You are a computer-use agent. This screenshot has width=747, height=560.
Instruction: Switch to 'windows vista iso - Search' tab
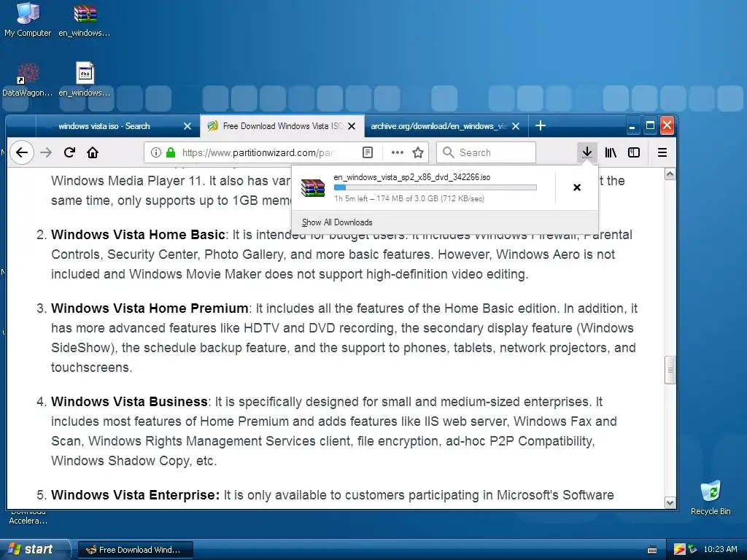click(104, 126)
